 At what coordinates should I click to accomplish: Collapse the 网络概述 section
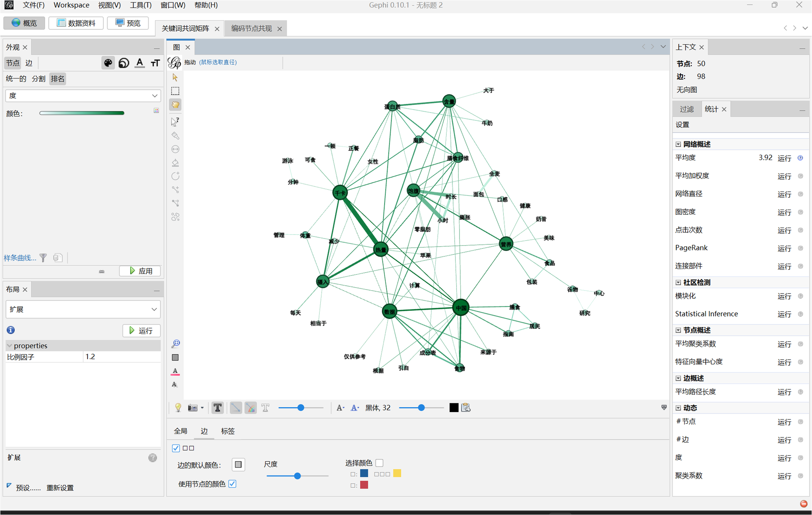(678, 144)
